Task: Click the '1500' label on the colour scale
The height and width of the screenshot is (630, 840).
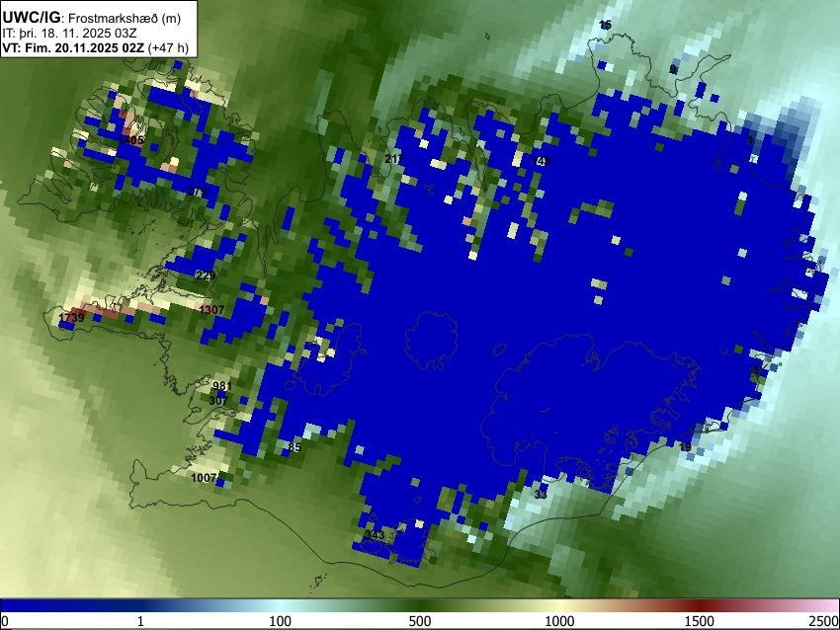Action: coord(700,621)
